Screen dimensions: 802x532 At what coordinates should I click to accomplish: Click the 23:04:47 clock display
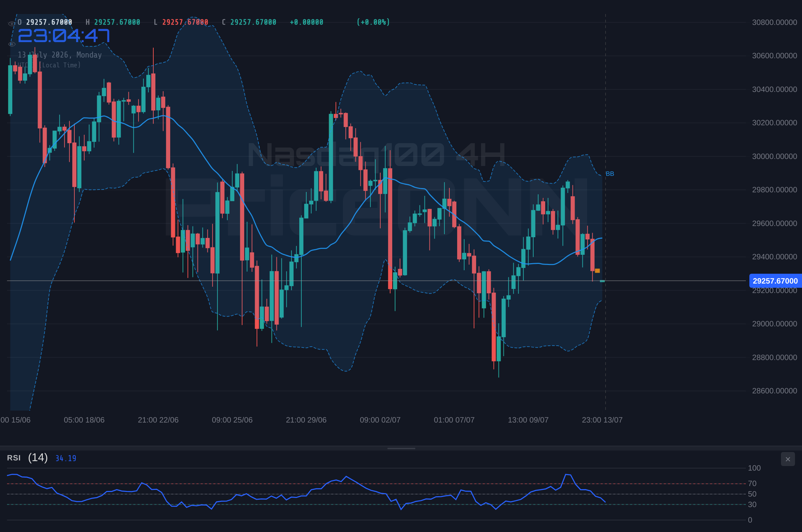(x=64, y=36)
